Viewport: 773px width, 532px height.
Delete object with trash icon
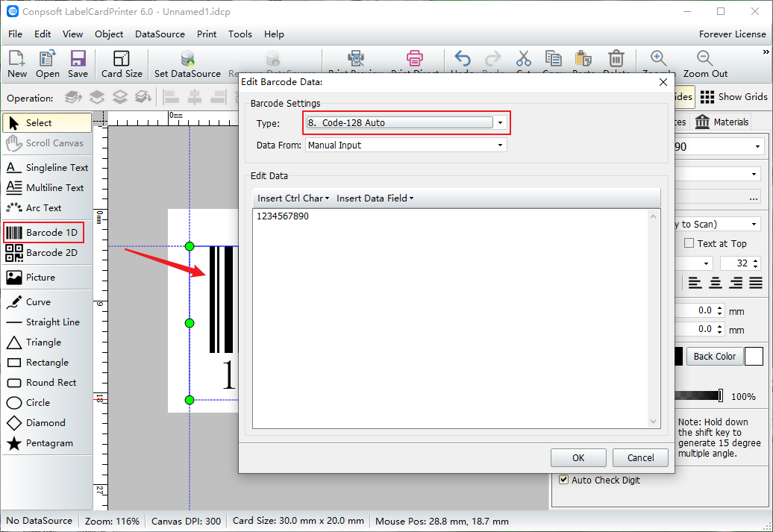(x=616, y=59)
